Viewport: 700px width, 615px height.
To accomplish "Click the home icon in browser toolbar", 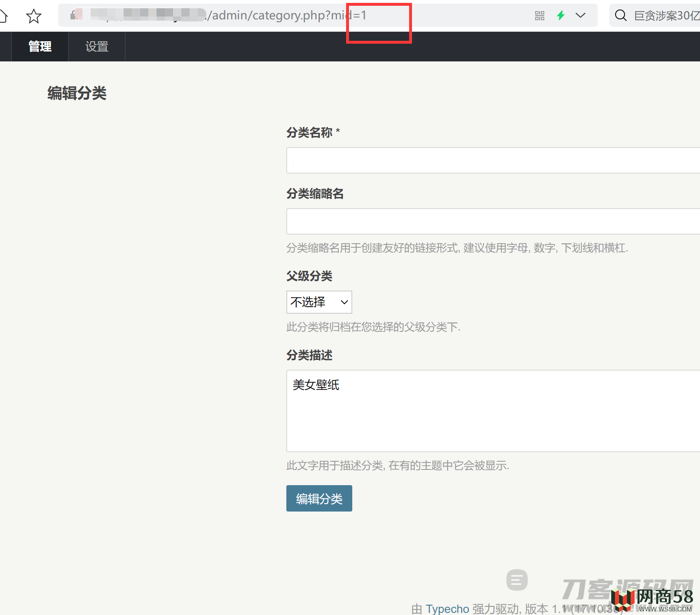I will coord(3,16).
